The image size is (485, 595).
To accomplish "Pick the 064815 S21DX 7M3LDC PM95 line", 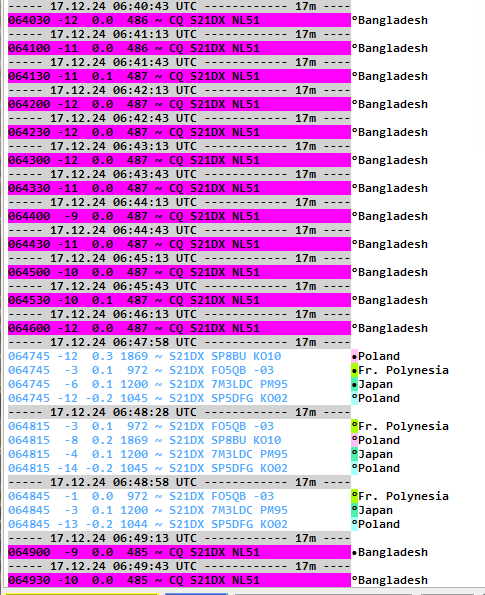I will click(x=179, y=454).
